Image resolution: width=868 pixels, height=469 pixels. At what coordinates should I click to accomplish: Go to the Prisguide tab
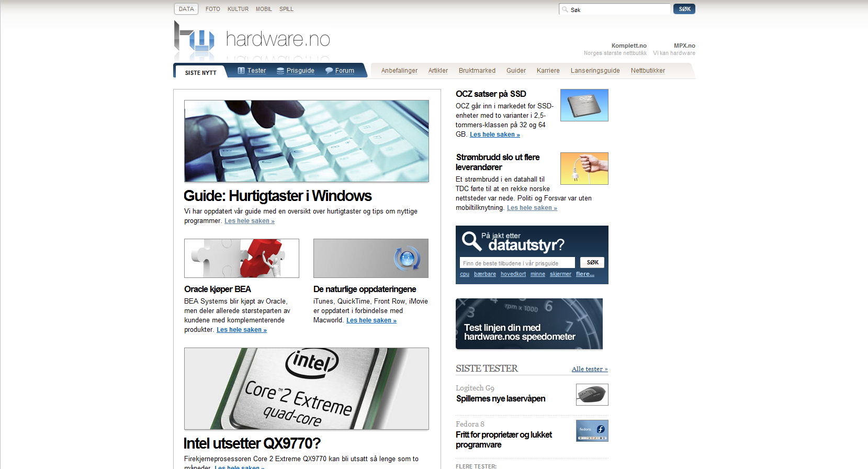(300, 71)
